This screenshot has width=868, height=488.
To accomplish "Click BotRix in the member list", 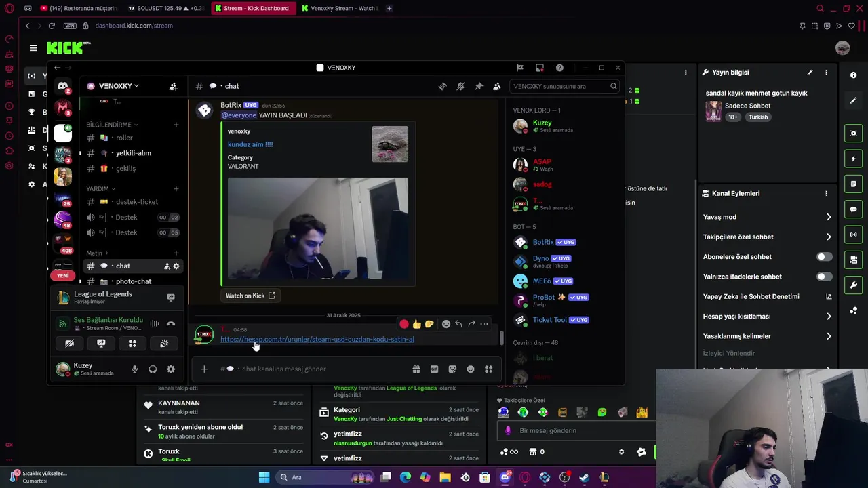I will pyautogui.click(x=563, y=242).
